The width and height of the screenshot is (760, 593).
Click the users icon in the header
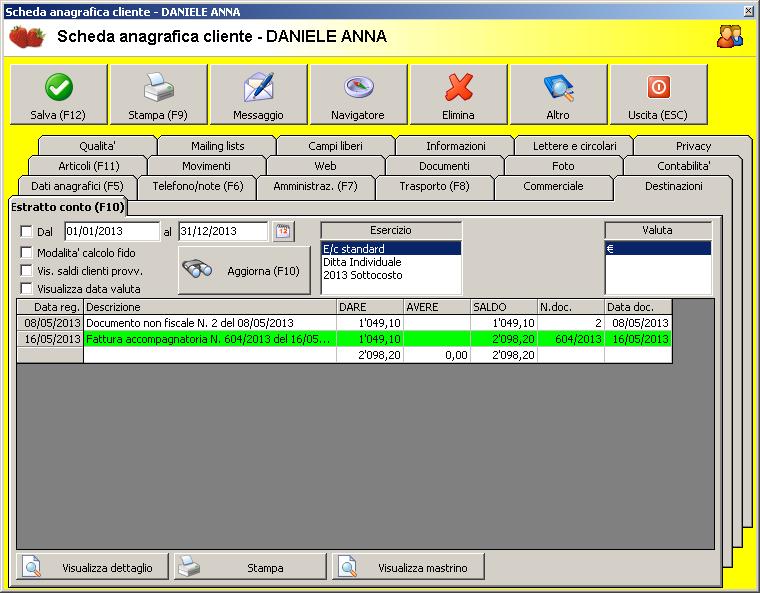729,36
